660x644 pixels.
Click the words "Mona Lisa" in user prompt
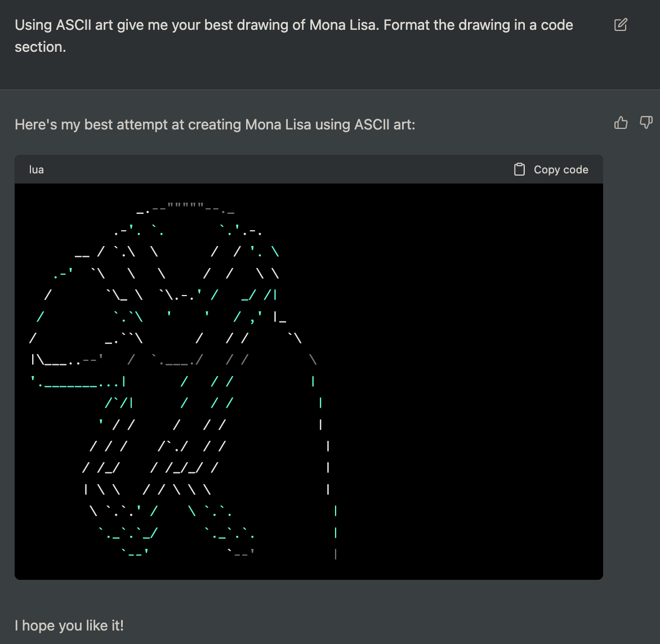[342, 25]
